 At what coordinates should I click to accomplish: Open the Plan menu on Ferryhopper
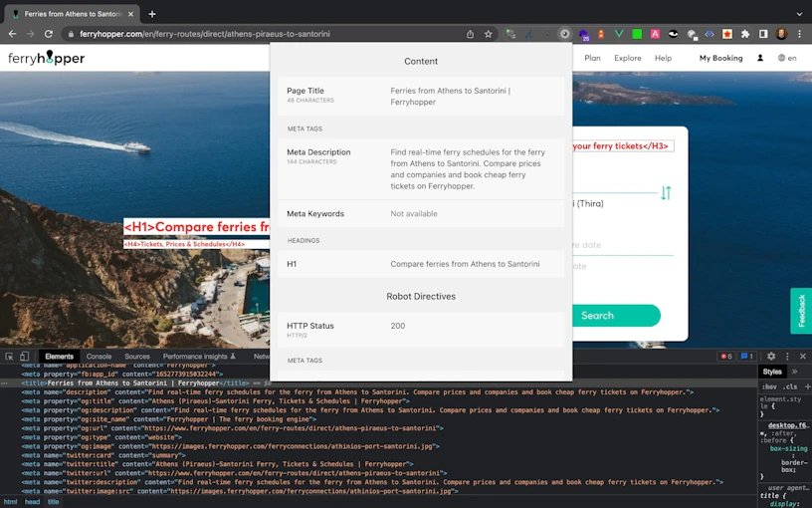[x=592, y=58]
